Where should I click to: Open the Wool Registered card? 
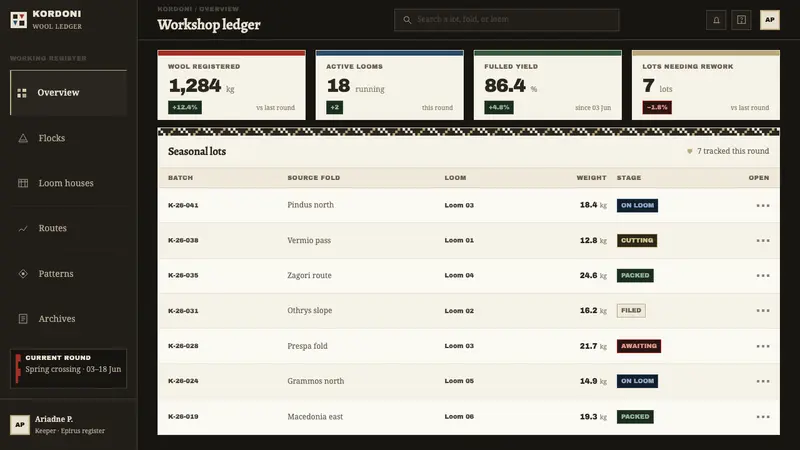click(232, 85)
